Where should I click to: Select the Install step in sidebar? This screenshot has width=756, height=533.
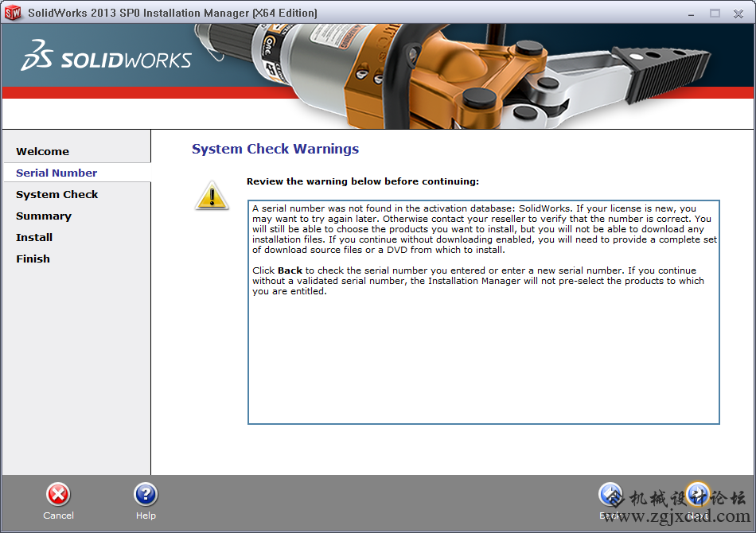tap(34, 238)
